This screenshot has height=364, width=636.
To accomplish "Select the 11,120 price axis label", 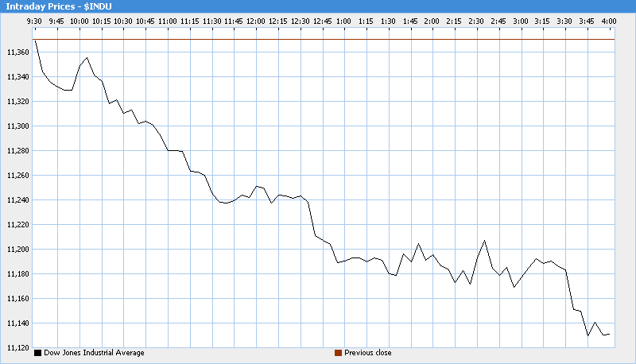I will pyautogui.click(x=16, y=348).
